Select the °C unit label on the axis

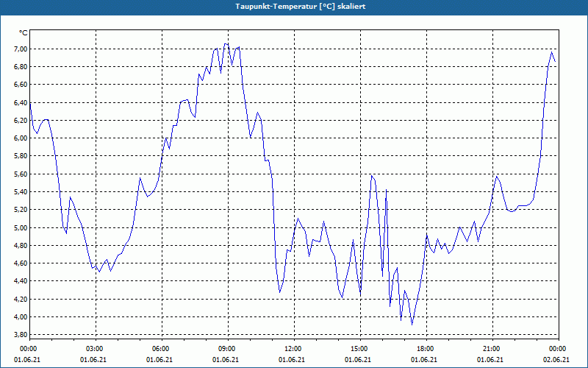tap(23, 33)
